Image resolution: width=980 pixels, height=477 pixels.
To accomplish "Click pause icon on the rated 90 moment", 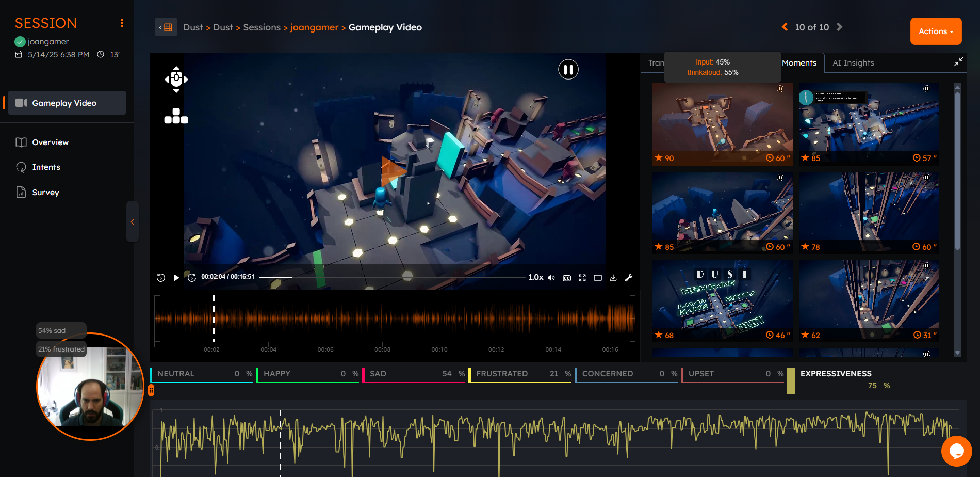I will 780,89.
